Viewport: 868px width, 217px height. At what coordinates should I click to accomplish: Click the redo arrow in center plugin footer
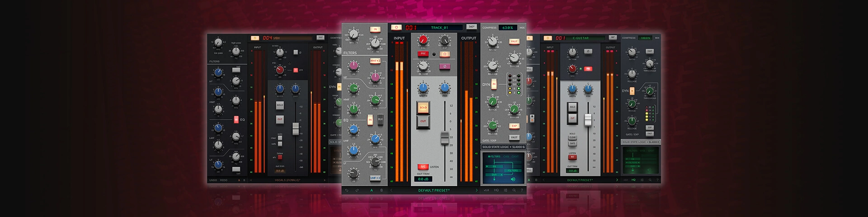(357, 190)
